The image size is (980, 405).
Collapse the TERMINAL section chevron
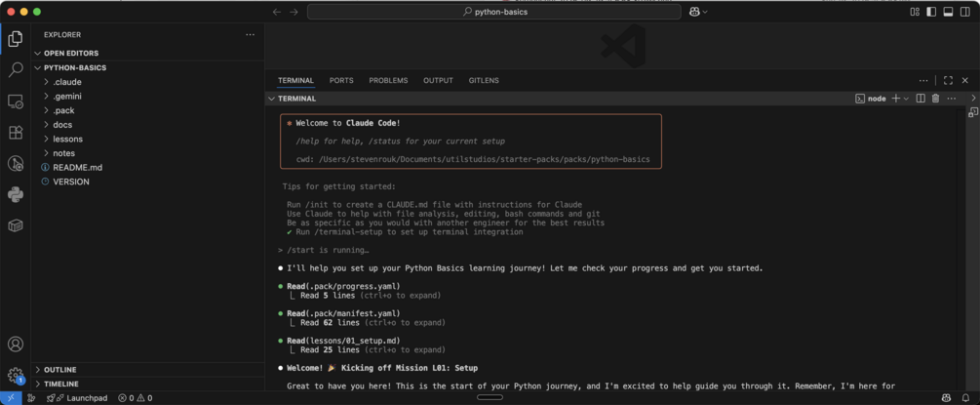[271, 99]
